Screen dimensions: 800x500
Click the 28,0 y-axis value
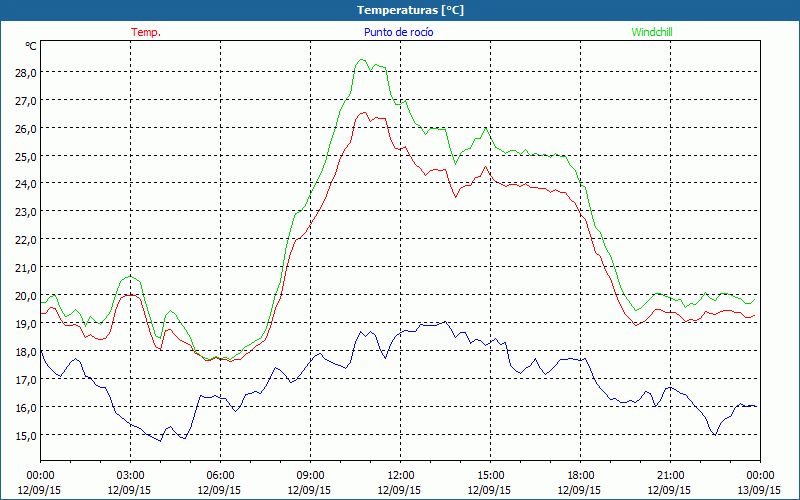tap(26, 72)
